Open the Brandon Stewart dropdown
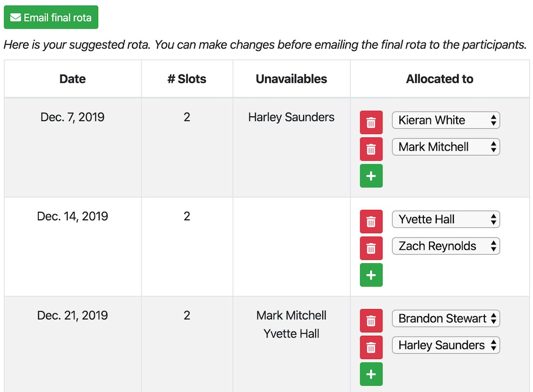533x392 pixels. [445, 319]
